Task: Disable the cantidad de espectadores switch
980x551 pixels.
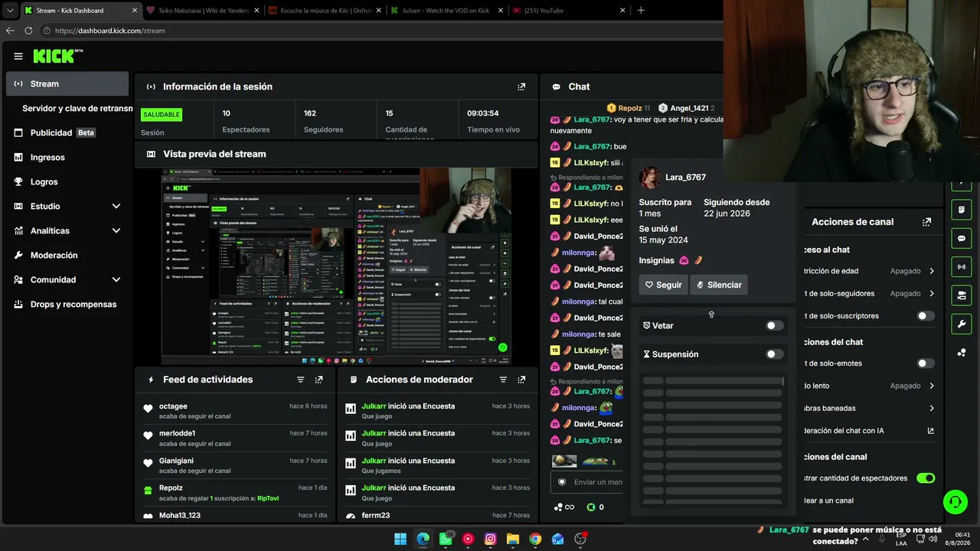Action: click(x=926, y=478)
